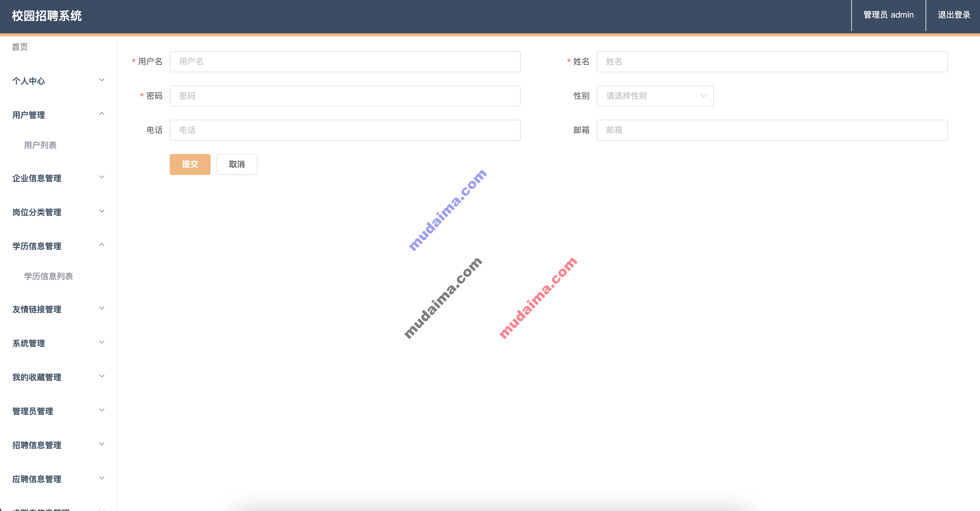Screen dimensions: 980x511
Task: Select the 我的收藏管理 menu label
Action: [x=37, y=377]
